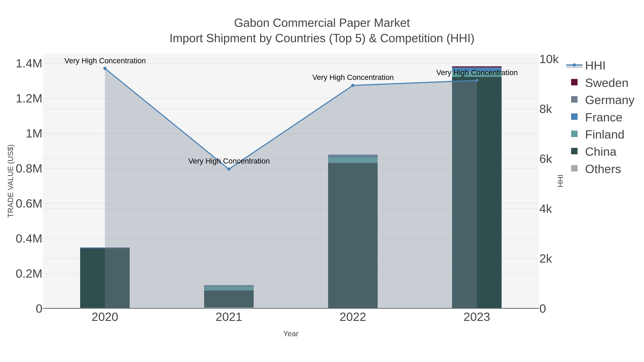Click the China dark green swatch
The image size is (644, 362).
point(574,151)
